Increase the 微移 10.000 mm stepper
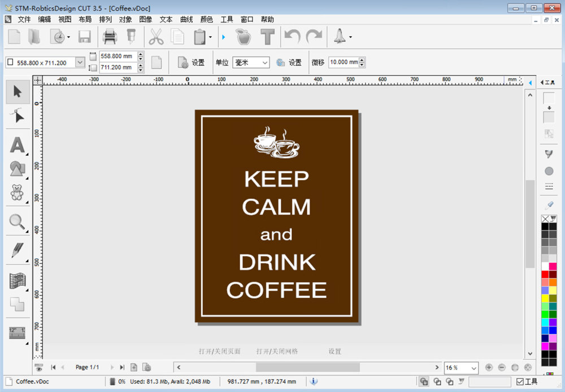Image resolution: width=565 pixels, height=392 pixels. point(362,60)
